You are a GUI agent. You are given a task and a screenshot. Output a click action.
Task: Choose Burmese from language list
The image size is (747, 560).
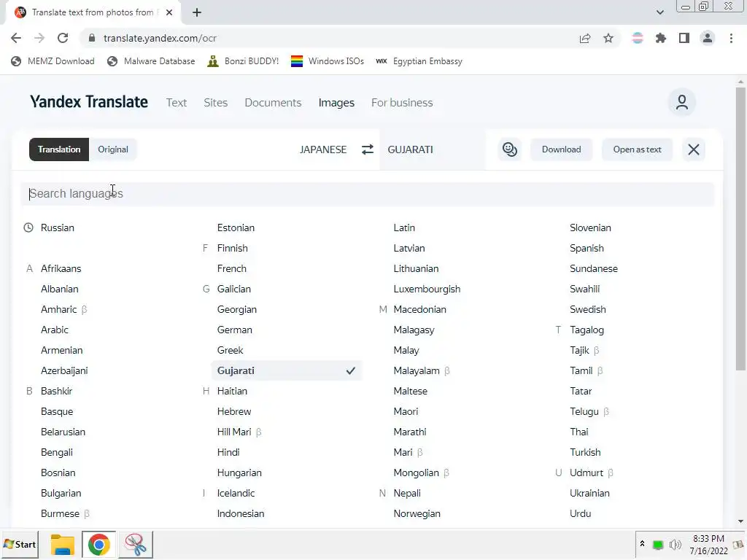(x=60, y=514)
